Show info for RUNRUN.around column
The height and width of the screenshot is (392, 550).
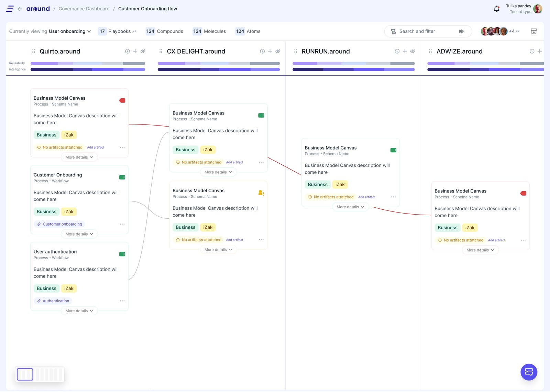click(397, 51)
